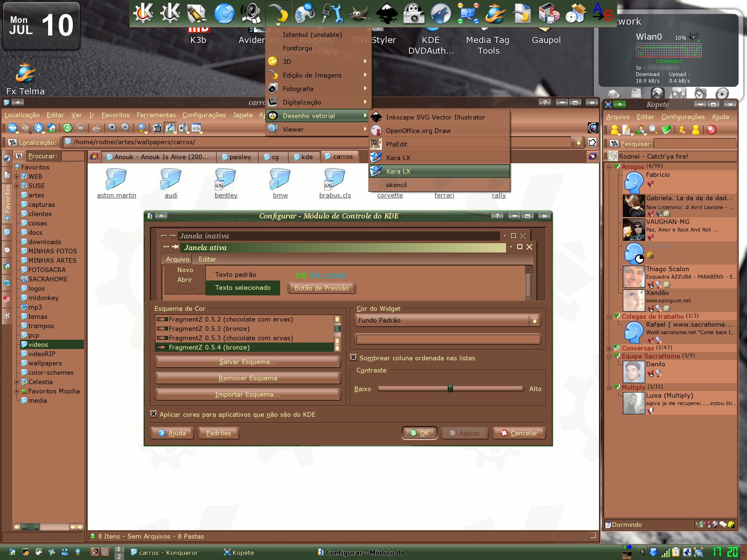This screenshot has width=747, height=560.
Task: Click Kopete magnifier search icon
Action: (x=653, y=130)
